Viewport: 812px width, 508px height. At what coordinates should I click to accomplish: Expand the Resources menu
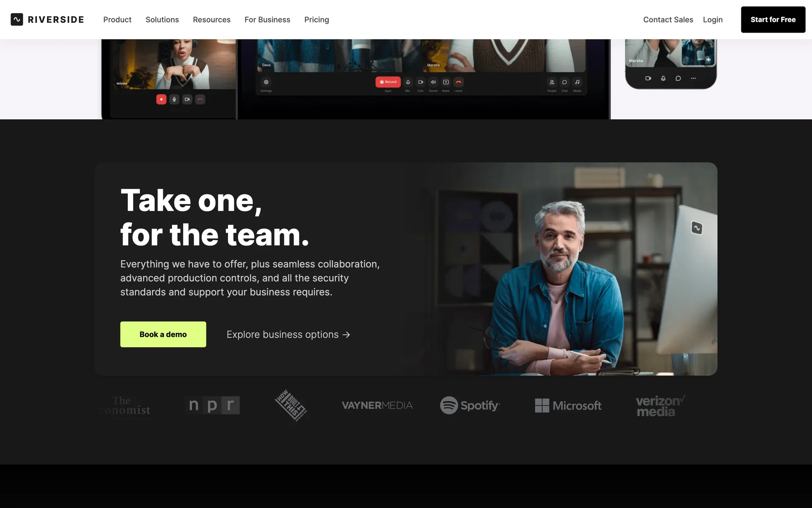pyautogui.click(x=211, y=19)
